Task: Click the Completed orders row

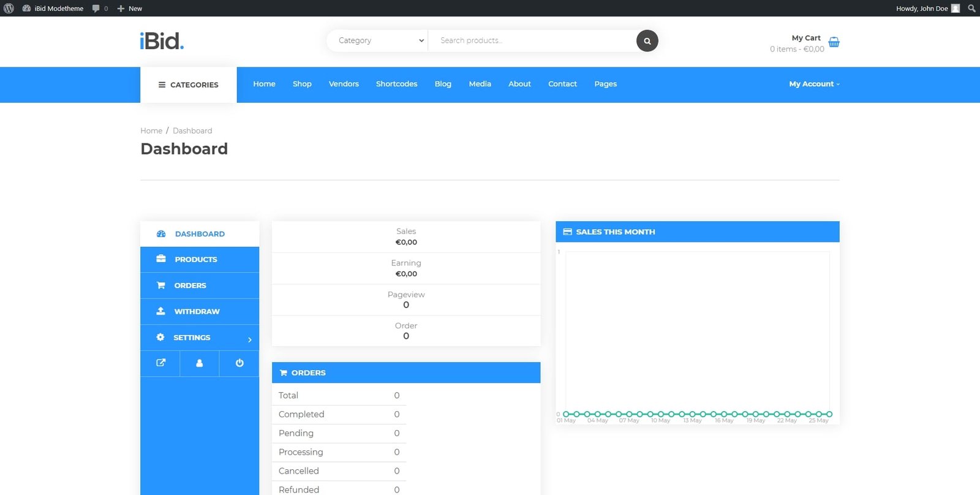Action: point(339,415)
